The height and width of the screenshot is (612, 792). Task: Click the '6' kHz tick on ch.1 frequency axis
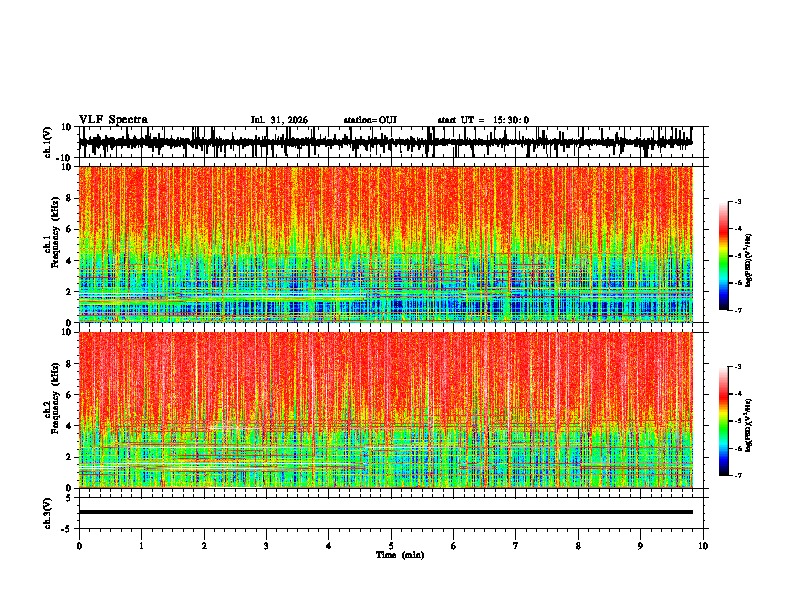click(69, 229)
